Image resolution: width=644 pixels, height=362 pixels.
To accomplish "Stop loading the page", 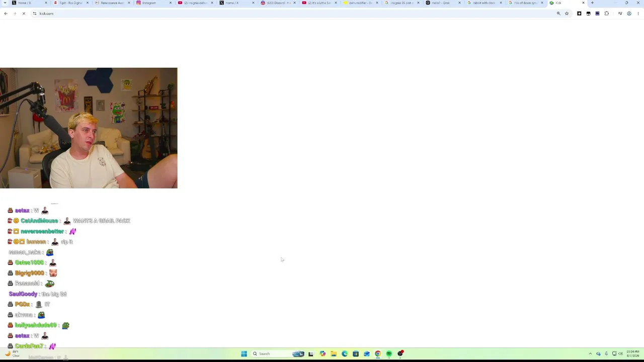I will point(24,14).
